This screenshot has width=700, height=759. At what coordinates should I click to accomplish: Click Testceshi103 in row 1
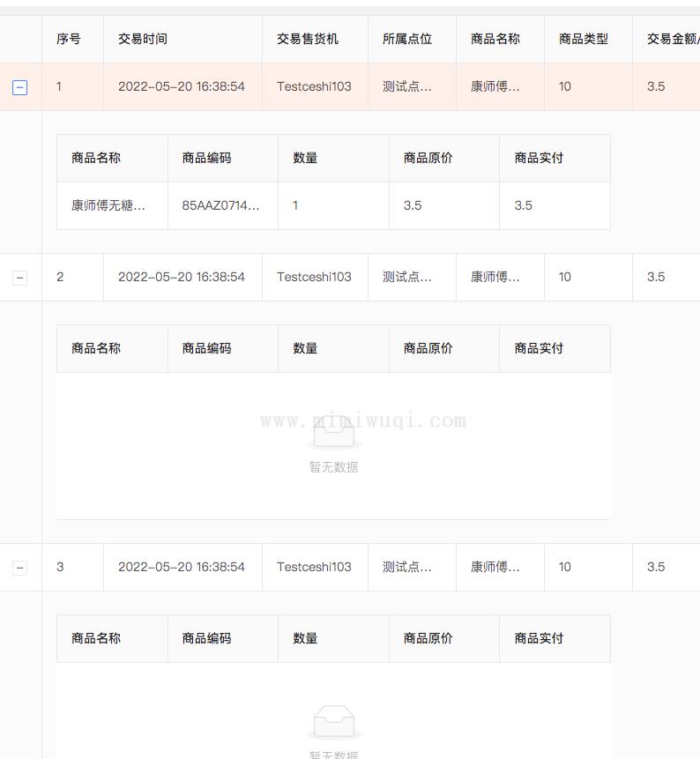point(314,86)
